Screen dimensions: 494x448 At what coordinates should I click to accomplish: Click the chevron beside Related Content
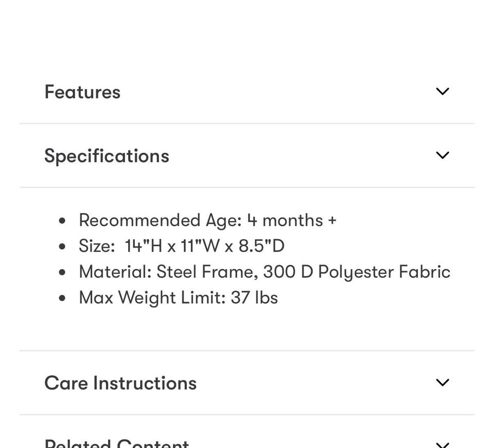pos(443,444)
